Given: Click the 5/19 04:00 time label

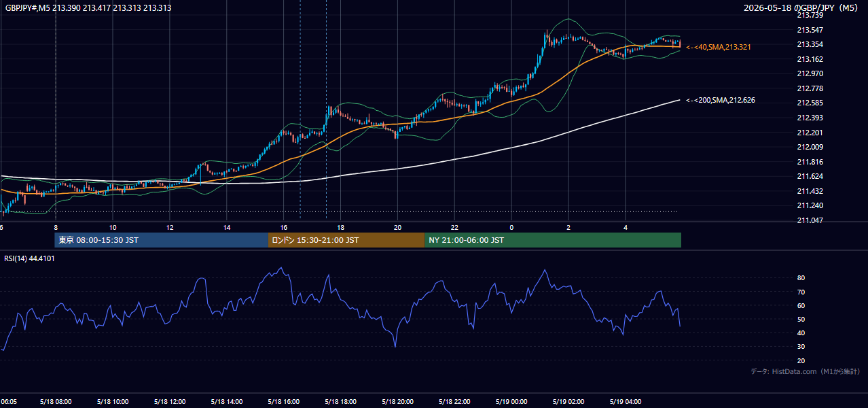Looking at the screenshot, I should click(625, 402).
